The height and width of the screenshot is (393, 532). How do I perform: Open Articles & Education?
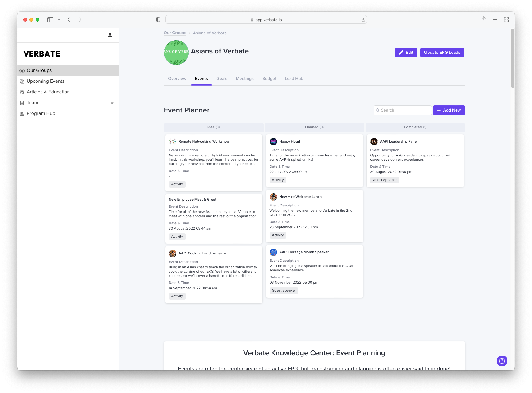[48, 92]
